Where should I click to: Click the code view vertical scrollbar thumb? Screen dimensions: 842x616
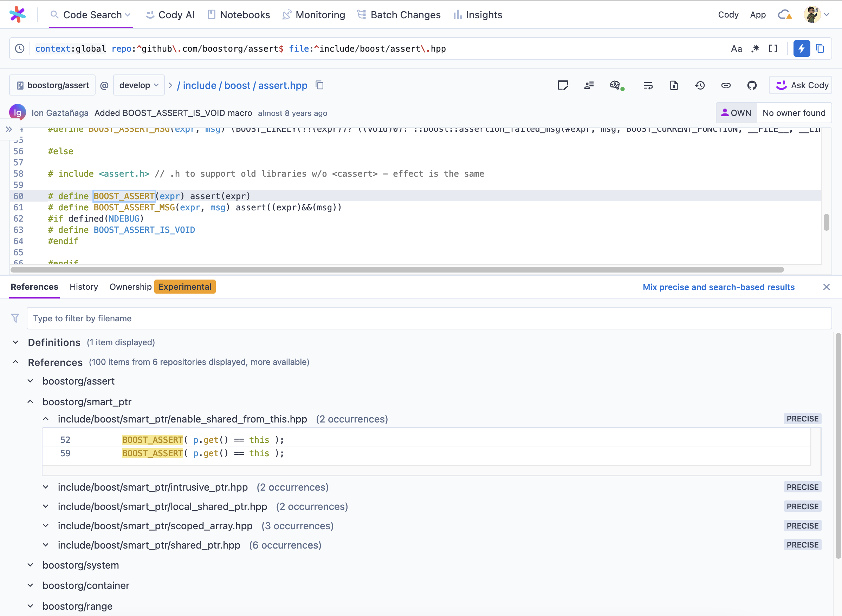[x=826, y=222]
